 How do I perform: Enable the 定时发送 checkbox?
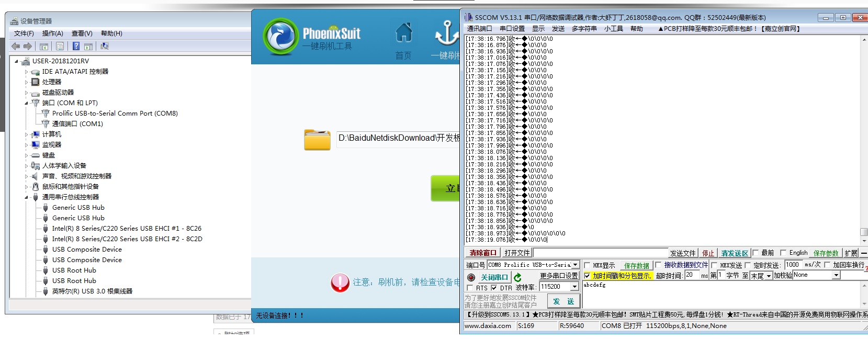click(x=748, y=265)
